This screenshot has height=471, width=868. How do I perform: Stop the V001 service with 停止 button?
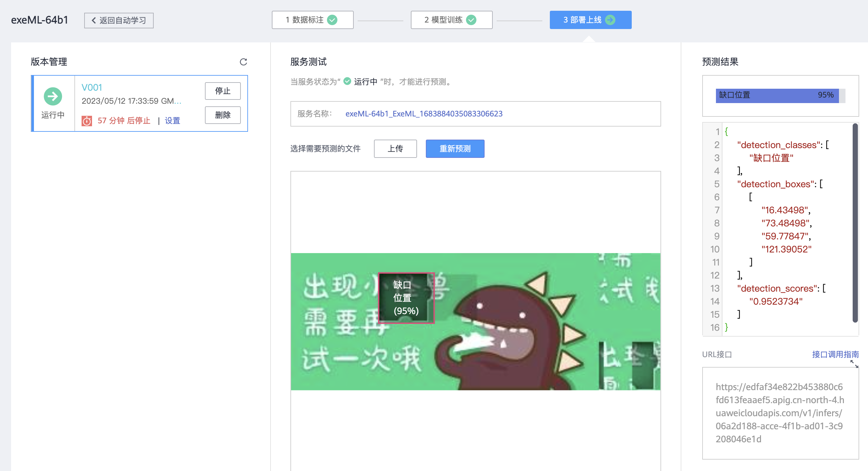pyautogui.click(x=223, y=91)
